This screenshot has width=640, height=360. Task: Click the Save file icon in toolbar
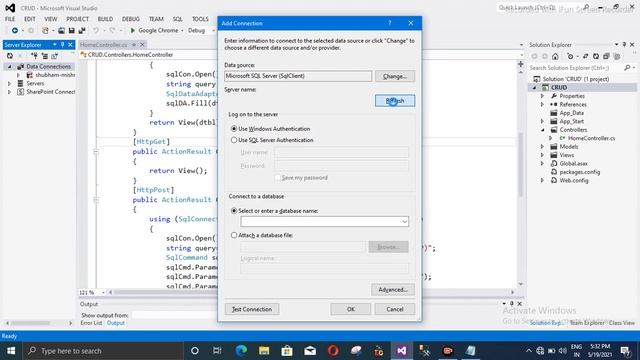pos(71,31)
